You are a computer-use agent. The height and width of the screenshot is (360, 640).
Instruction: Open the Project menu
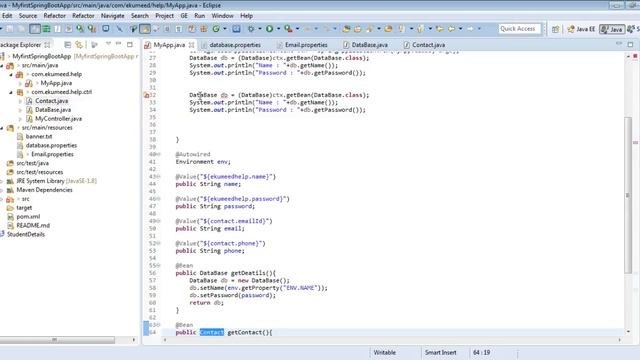click(164, 16)
